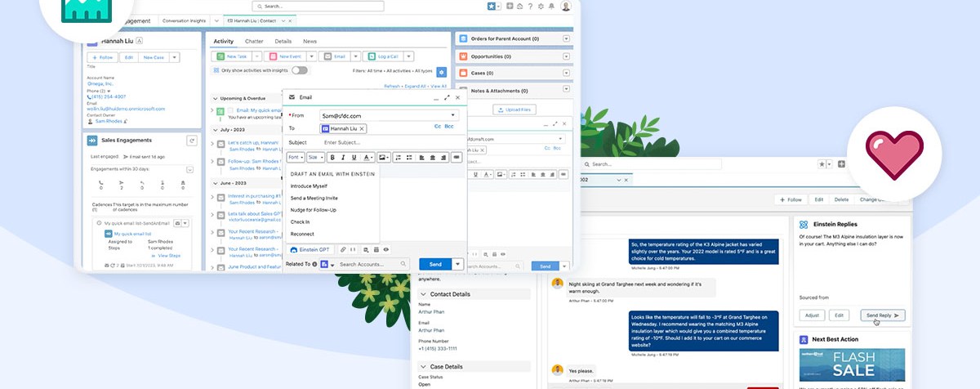
Task: Choose Nudge for Follow-Up option
Action: tap(314, 210)
